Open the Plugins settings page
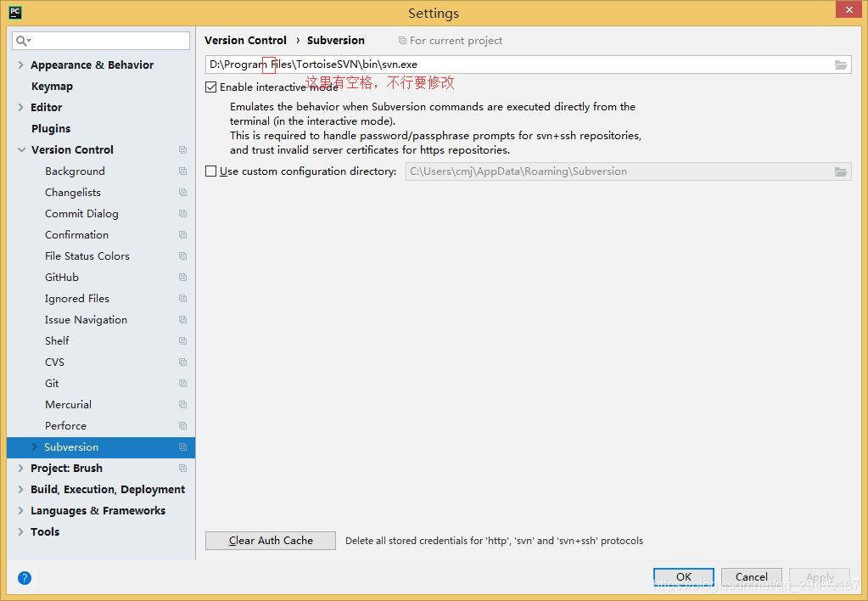Image resolution: width=868 pixels, height=601 pixels. (51, 128)
